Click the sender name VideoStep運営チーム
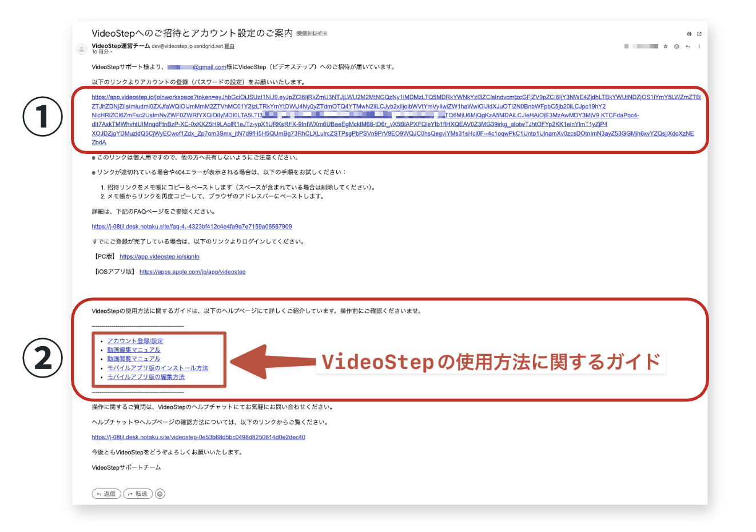 click(x=121, y=46)
